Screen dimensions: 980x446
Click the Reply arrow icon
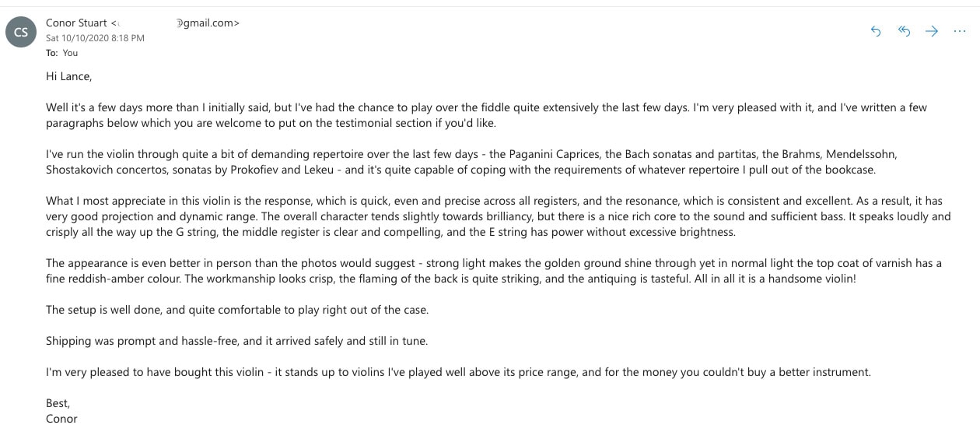coord(876,31)
